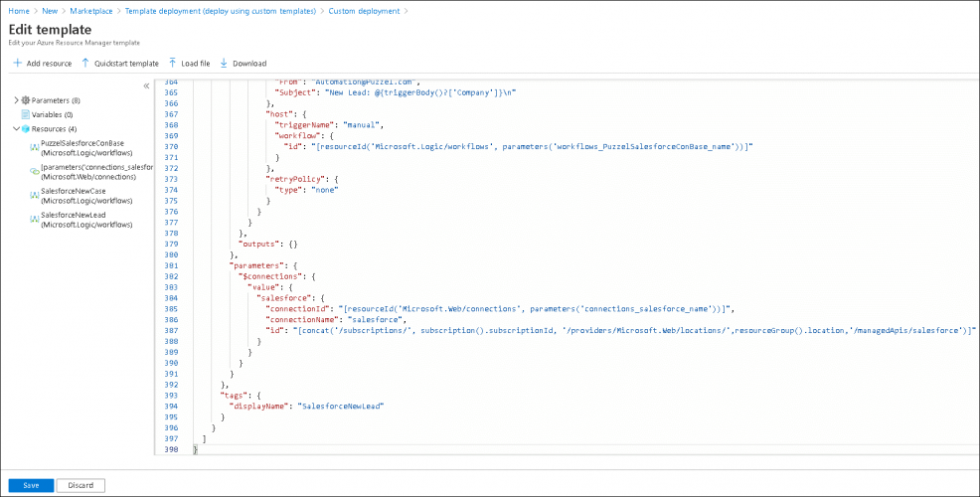
Task: Click the Download arrow icon
Action: pos(223,63)
